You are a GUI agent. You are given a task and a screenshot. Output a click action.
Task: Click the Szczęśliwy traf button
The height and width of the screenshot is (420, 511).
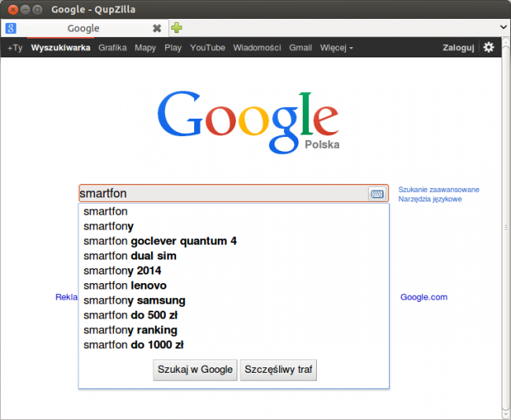point(278,370)
